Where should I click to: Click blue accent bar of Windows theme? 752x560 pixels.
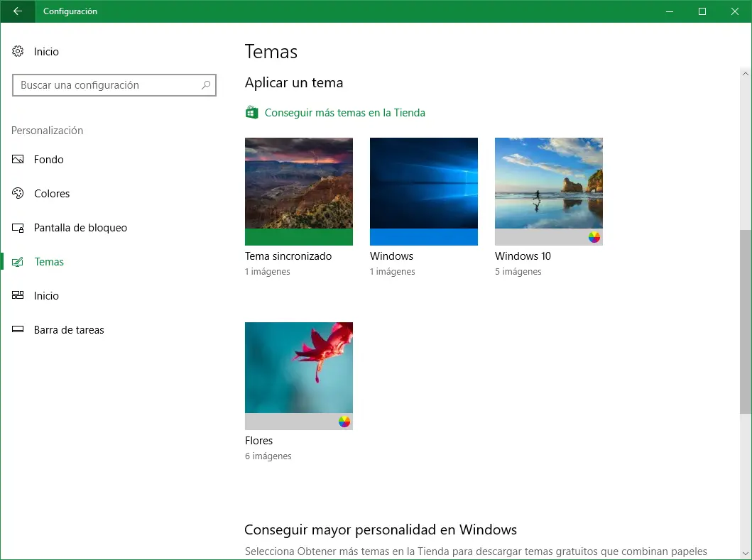(x=423, y=237)
